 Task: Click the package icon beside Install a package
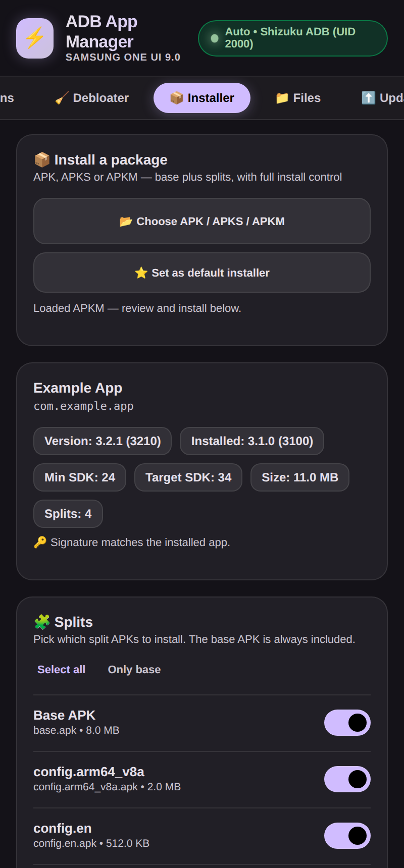tap(42, 160)
